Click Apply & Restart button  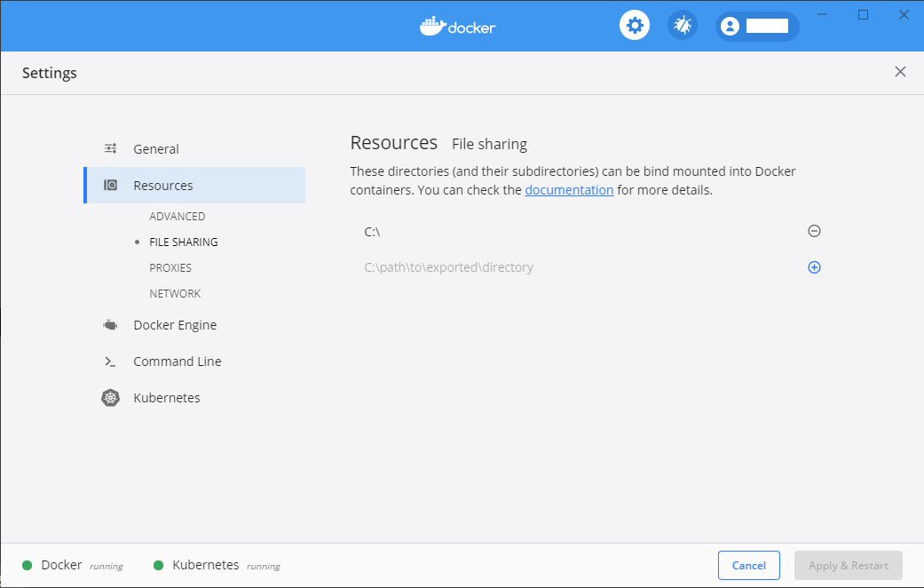pos(848,566)
